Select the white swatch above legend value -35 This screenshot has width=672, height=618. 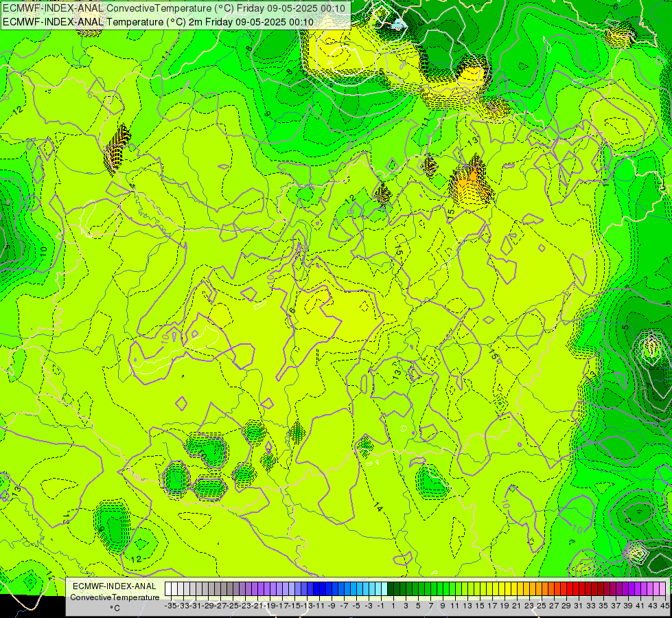coord(168,589)
